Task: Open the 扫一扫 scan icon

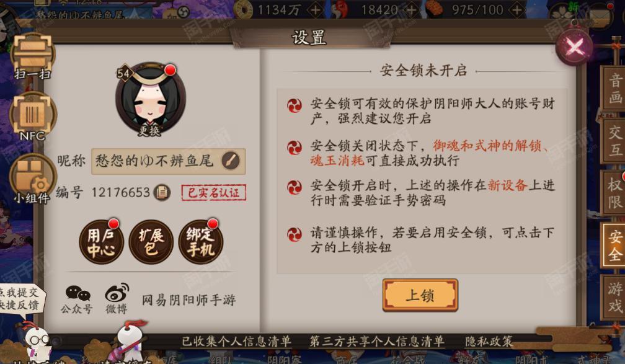Action: pos(32,55)
